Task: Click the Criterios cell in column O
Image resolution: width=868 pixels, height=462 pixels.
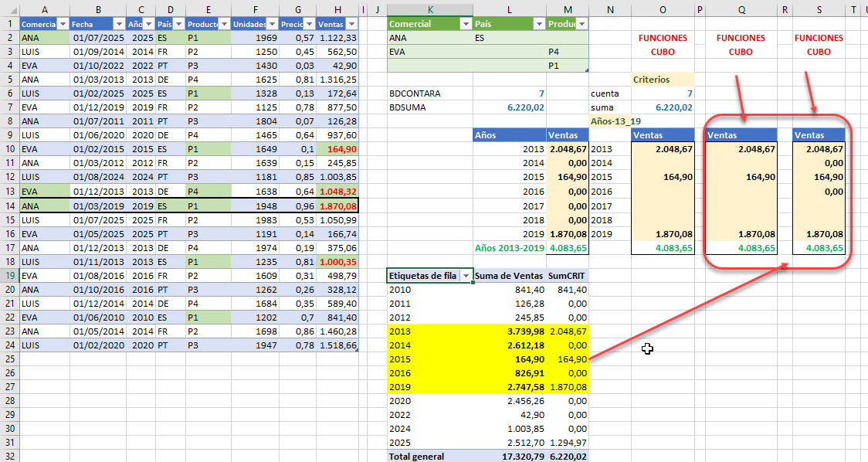Action: tap(663, 79)
